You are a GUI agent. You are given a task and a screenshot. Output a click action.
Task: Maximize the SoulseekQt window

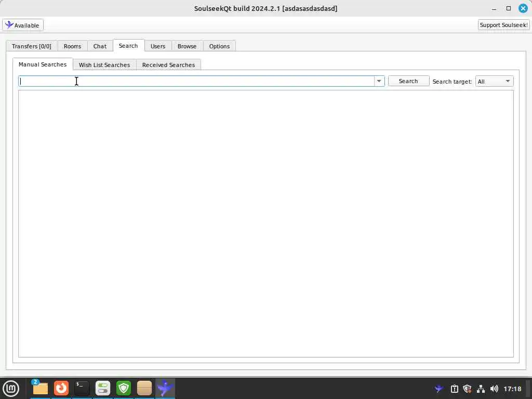pos(509,8)
